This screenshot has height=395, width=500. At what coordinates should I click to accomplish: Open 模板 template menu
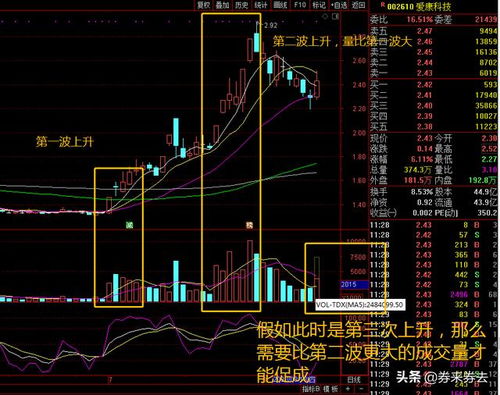(x=331, y=389)
